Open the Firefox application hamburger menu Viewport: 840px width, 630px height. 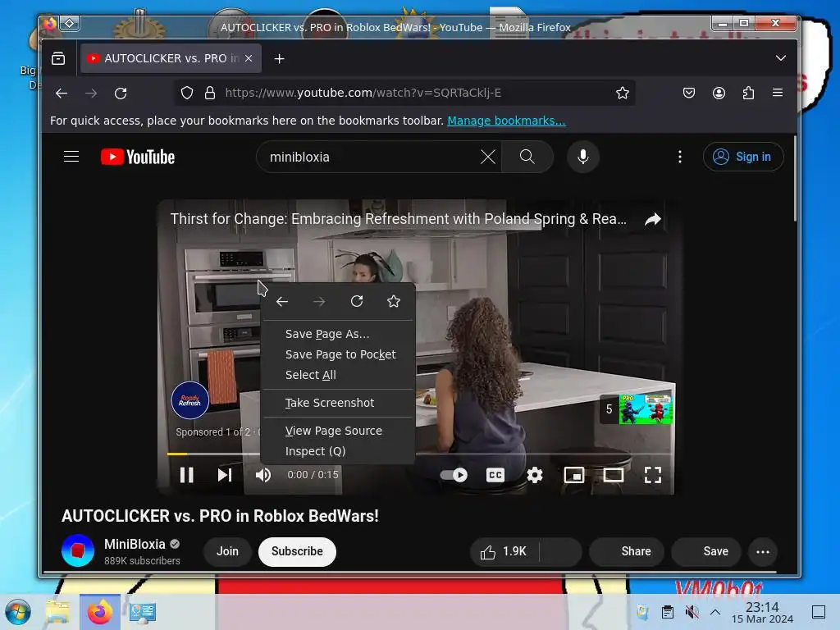pyautogui.click(x=778, y=93)
